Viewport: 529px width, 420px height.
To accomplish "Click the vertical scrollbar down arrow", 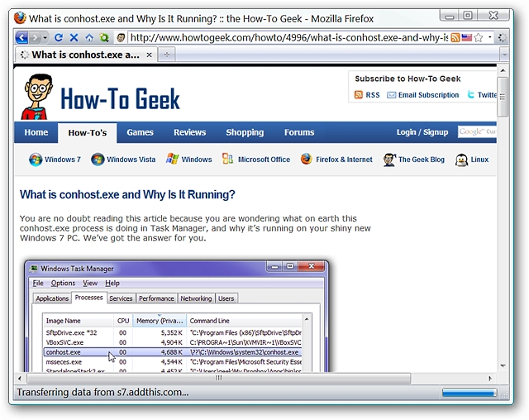I will point(503,365).
